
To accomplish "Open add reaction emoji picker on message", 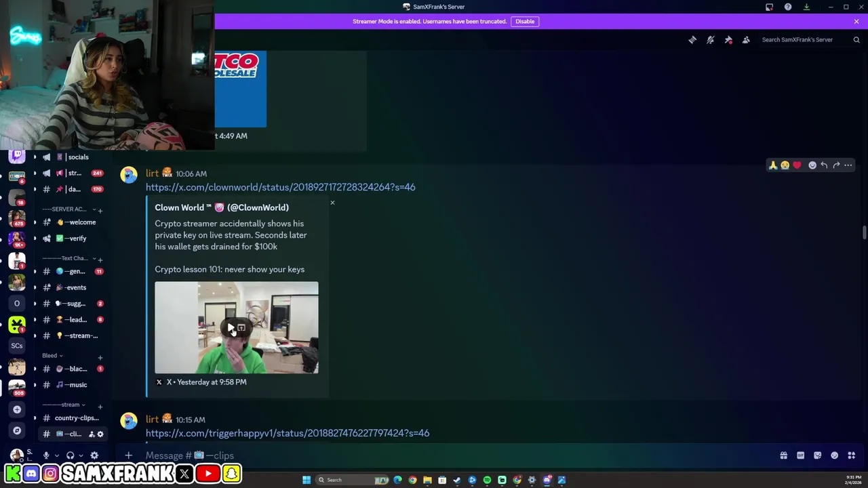I will pyautogui.click(x=812, y=165).
